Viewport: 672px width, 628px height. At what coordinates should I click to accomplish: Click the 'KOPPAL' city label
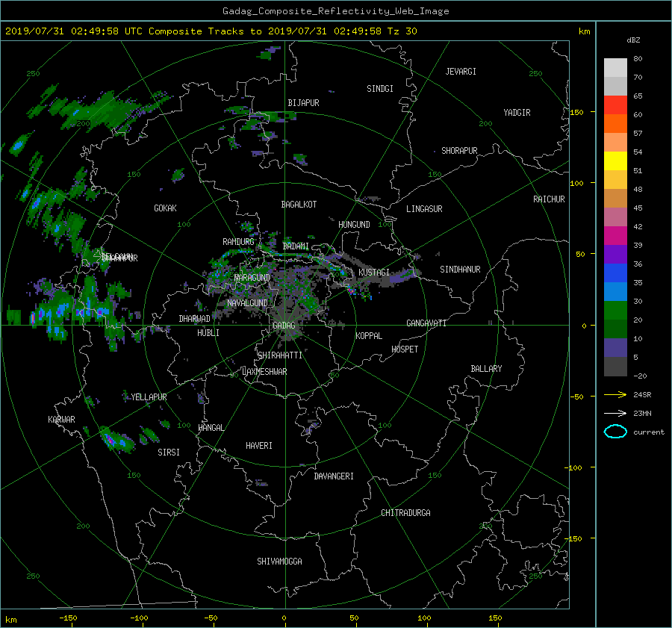click(x=369, y=336)
